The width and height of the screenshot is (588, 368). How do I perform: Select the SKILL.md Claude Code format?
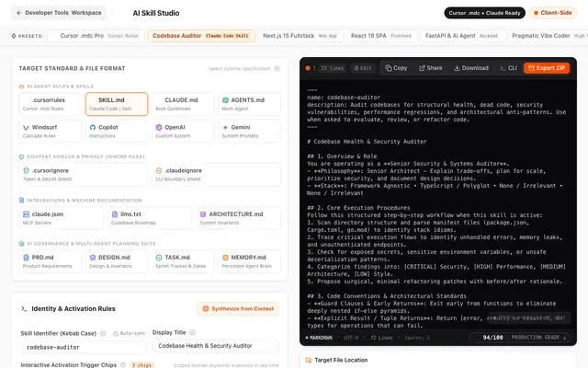117,104
